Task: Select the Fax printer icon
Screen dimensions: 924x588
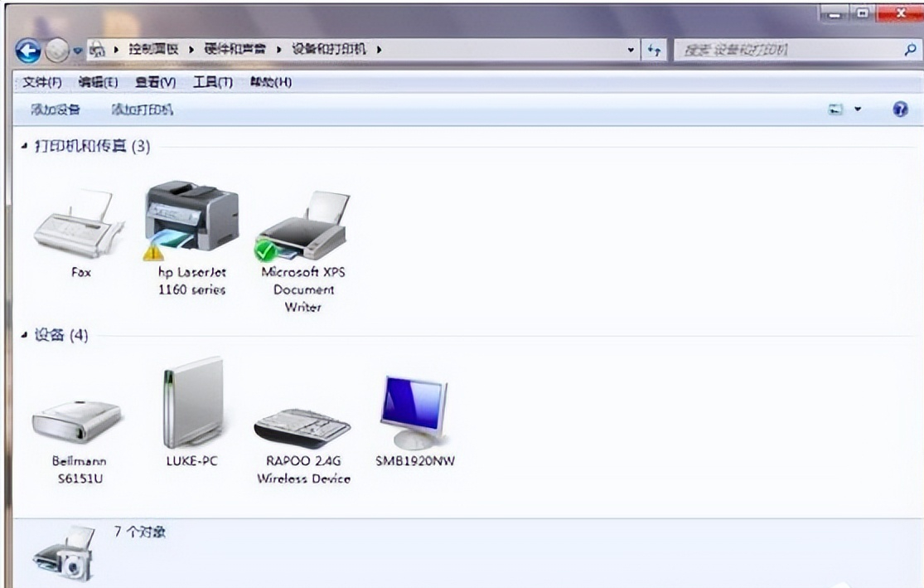Action: tap(79, 225)
